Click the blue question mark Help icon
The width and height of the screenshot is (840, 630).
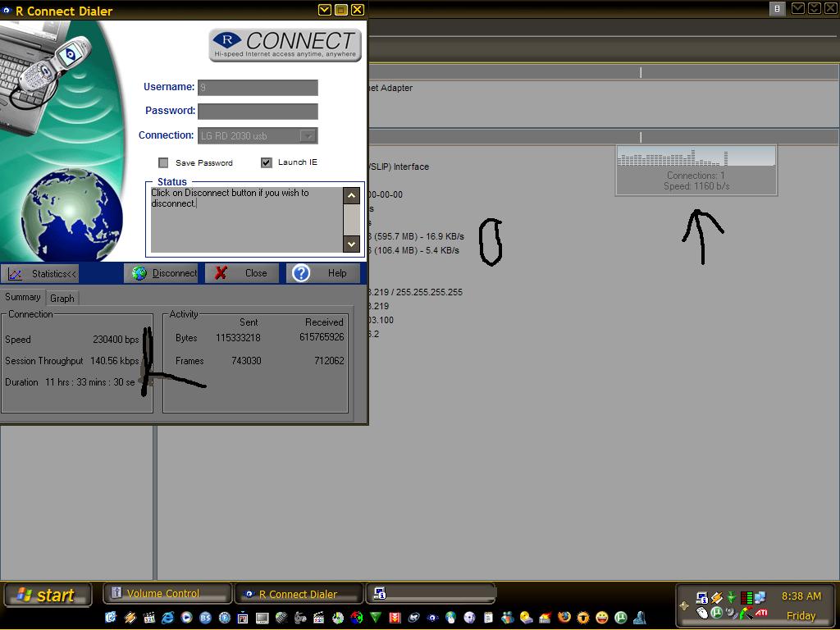pyautogui.click(x=301, y=273)
